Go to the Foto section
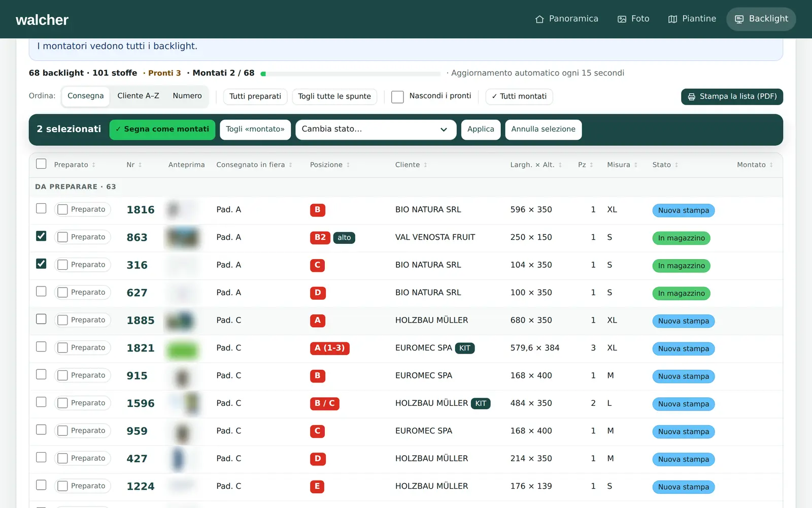The image size is (812, 508). (633, 19)
